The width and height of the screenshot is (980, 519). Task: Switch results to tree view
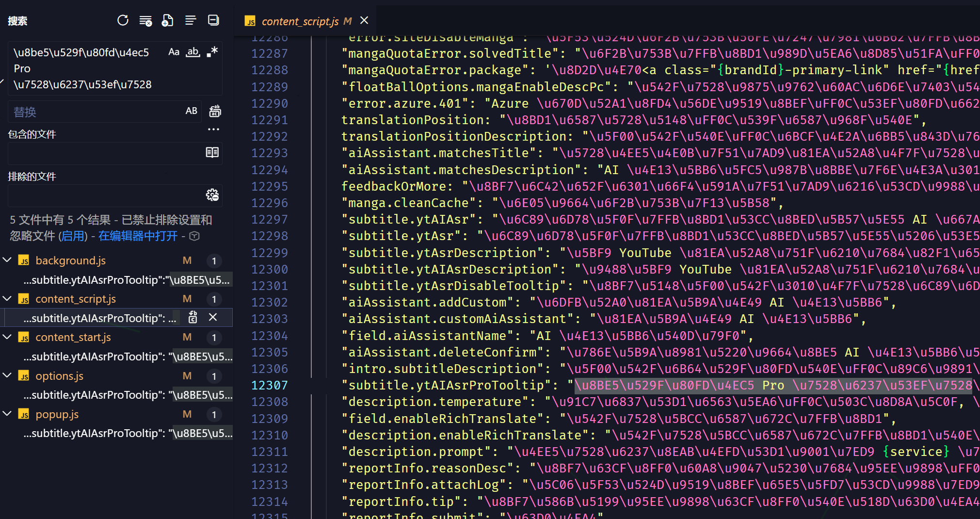pyautogui.click(x=191, y=20)
